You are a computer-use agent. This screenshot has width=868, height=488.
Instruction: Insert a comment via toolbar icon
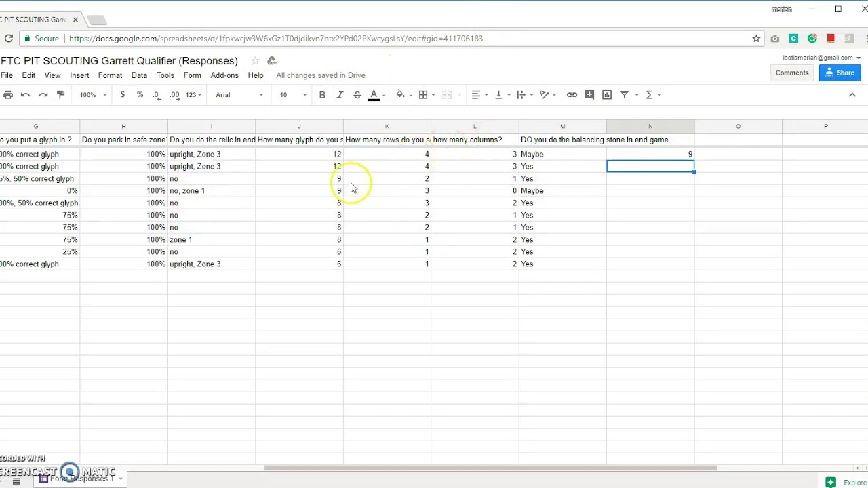point(589,95)
